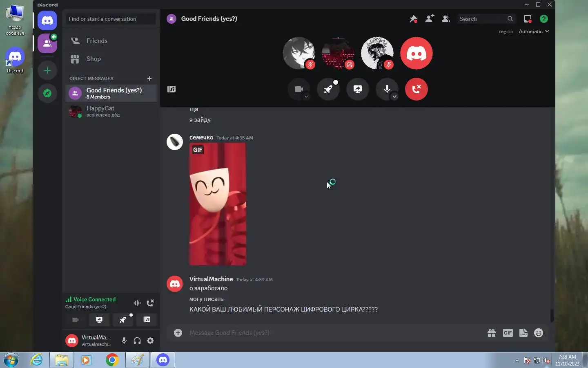588x368 pixels.
Task: Expand camera options arrow in call
Action: coord(306,97)
